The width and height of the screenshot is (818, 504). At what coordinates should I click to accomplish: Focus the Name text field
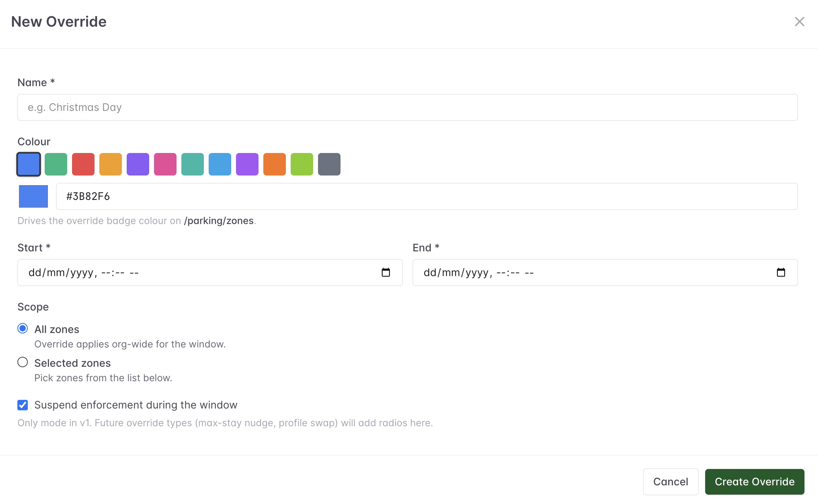click(407, 107)
